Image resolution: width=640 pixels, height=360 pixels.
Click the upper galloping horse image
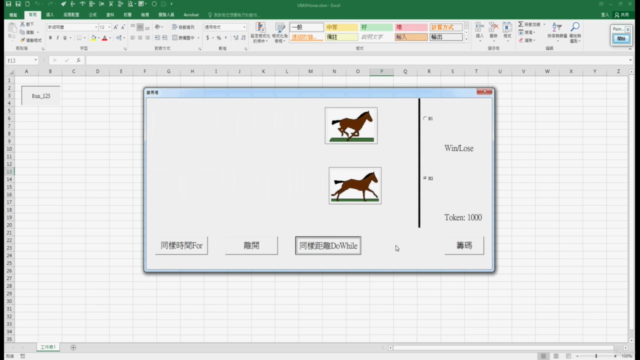pyautogui.click(x=351, y=126)
